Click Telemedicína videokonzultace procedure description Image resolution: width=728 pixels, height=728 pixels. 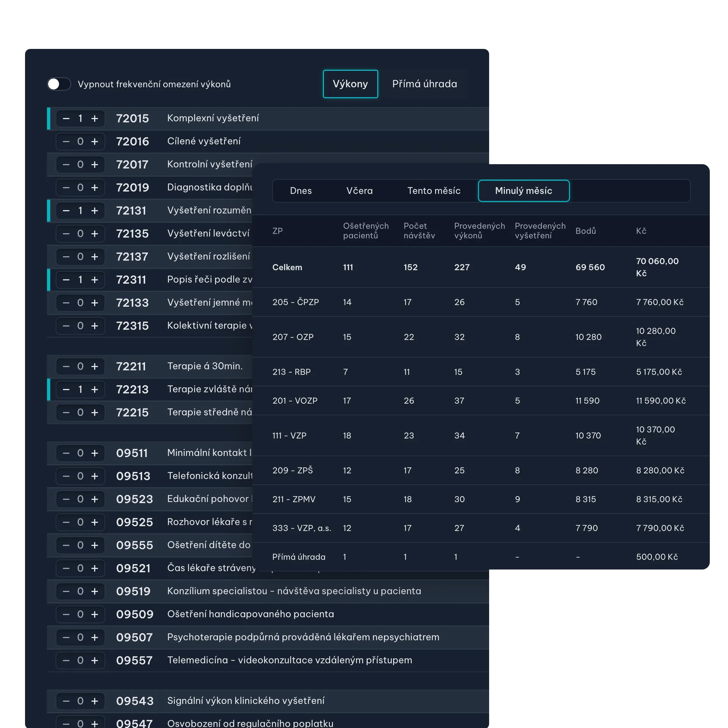(x=289, y=660)
